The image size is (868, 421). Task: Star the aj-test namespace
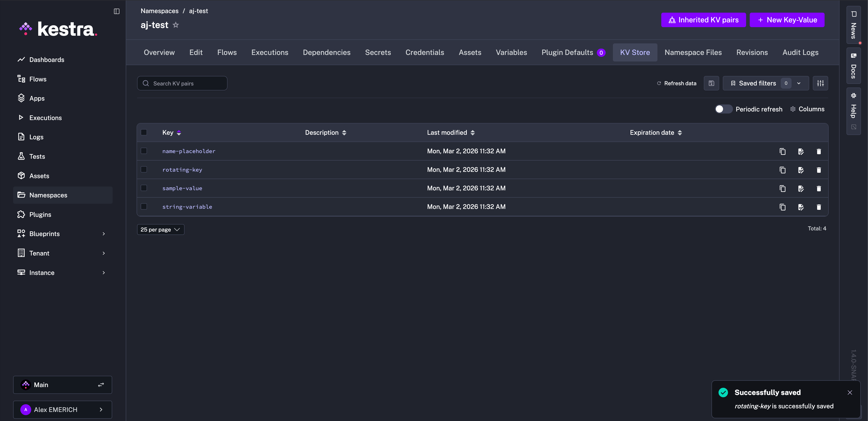point(175,25)
